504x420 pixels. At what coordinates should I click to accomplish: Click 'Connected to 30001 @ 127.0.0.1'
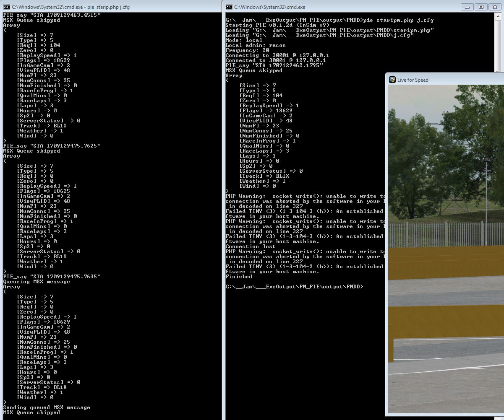(276, 60)
